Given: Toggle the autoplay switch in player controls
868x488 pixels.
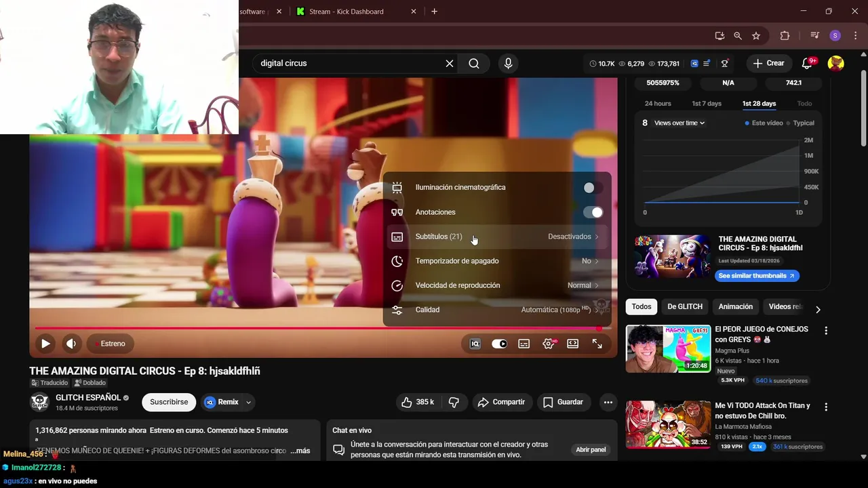Looking at the screenshot, I should click(499, 344).
